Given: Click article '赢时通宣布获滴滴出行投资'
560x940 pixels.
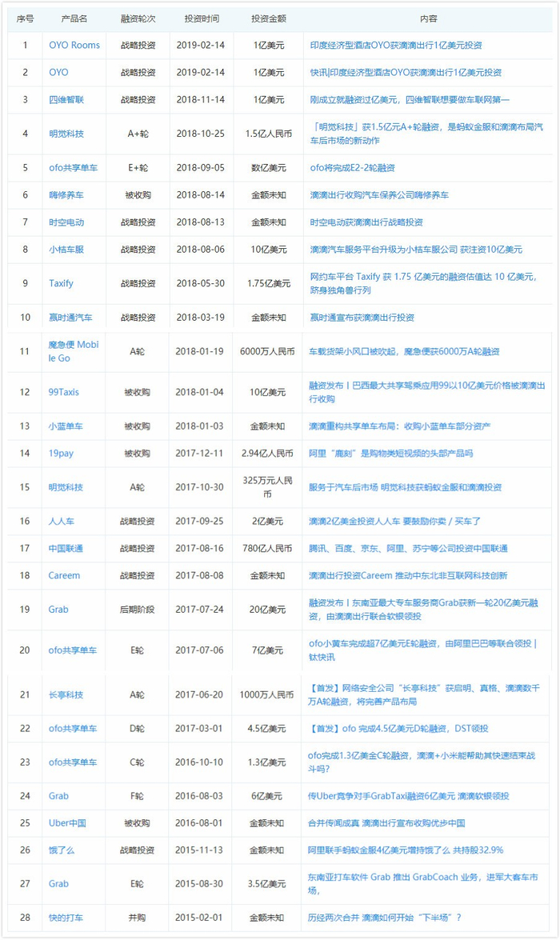Looking at the screenshot, I should click(x=362, y=317).
